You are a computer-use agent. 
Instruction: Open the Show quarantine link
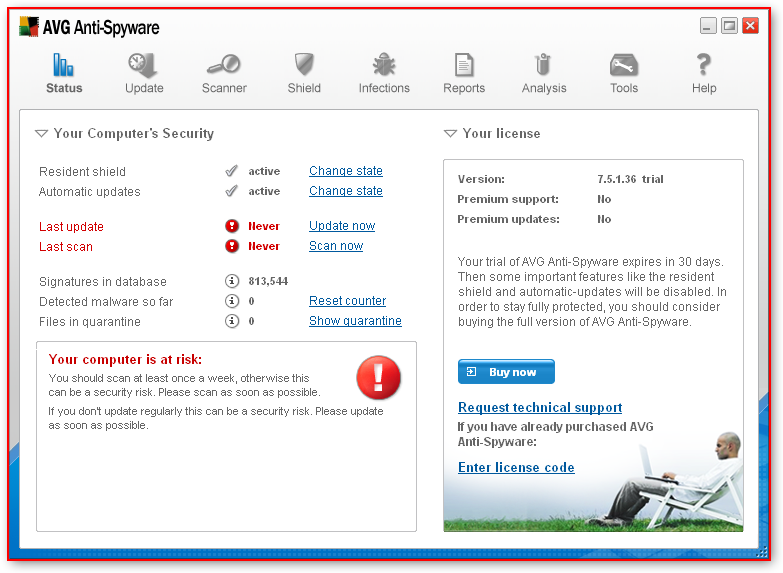click(x=355, y=321)
